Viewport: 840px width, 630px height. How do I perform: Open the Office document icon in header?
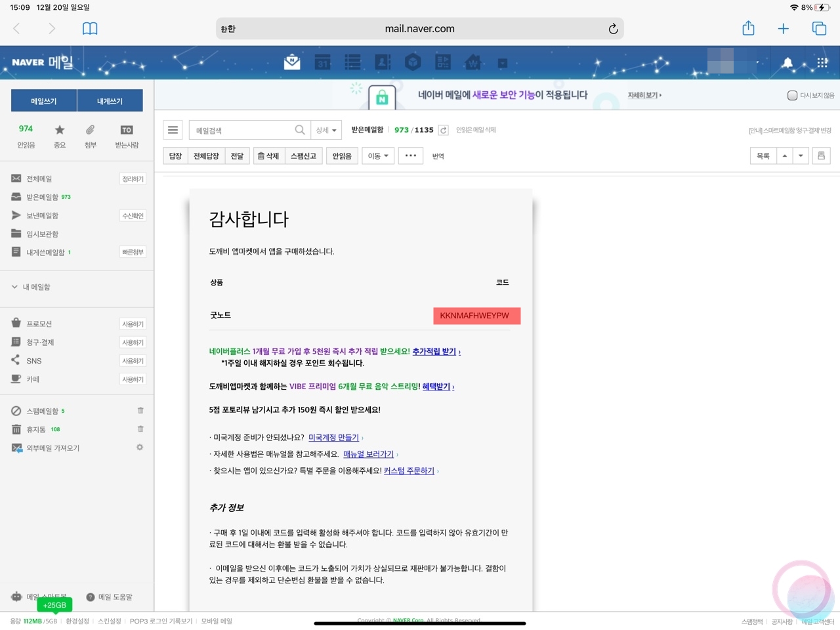443,62
